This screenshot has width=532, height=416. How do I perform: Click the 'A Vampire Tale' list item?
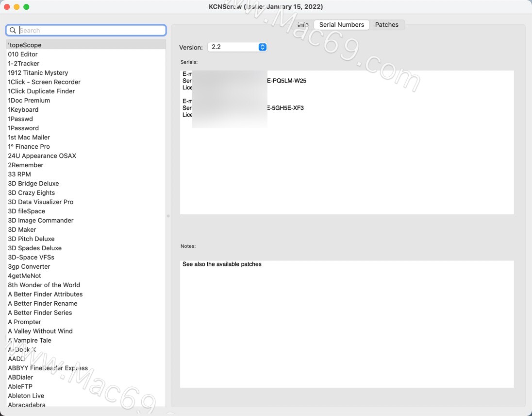[x=30, y=340]
